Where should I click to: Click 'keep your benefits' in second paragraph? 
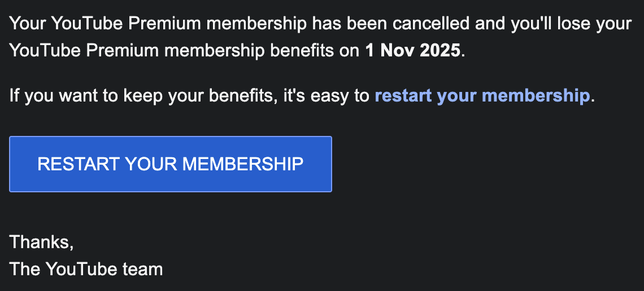click(x=202, y=96)
